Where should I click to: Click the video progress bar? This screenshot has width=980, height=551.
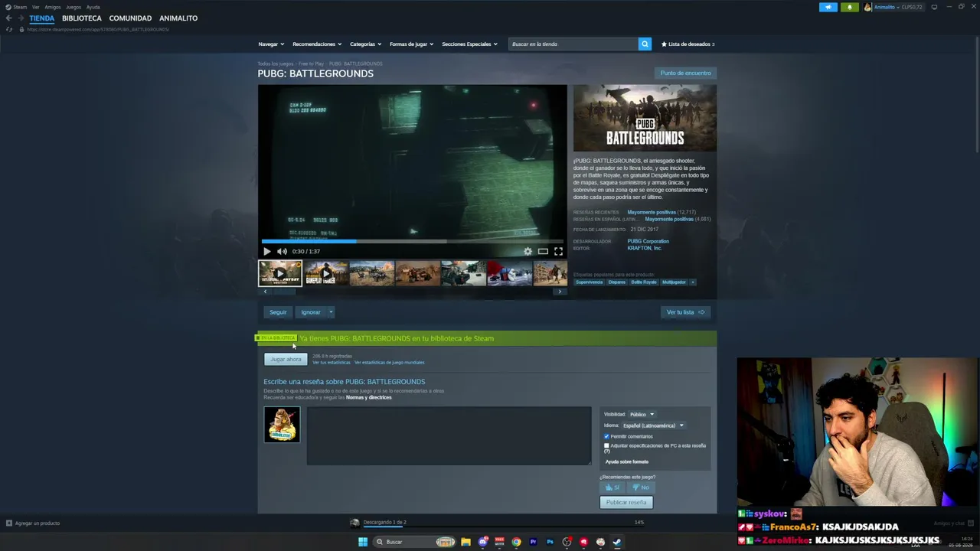point(413,241)
